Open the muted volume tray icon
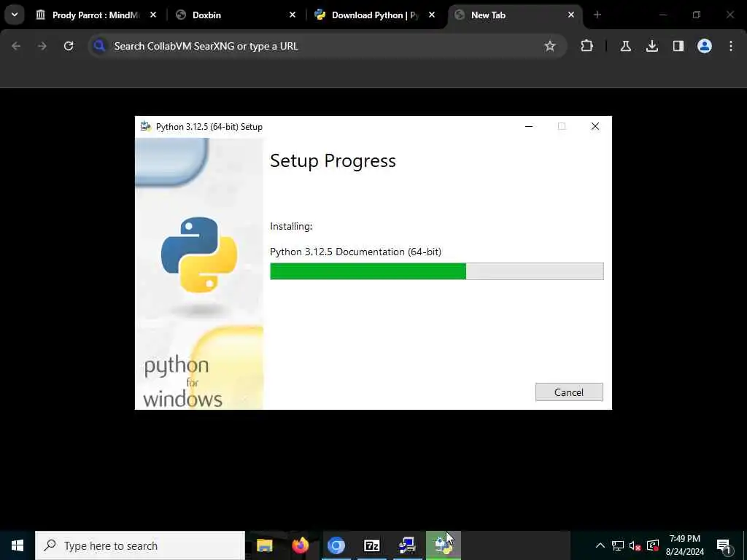Image resolution: width=747 pixels, height=560 pixels. coord(635,545)
